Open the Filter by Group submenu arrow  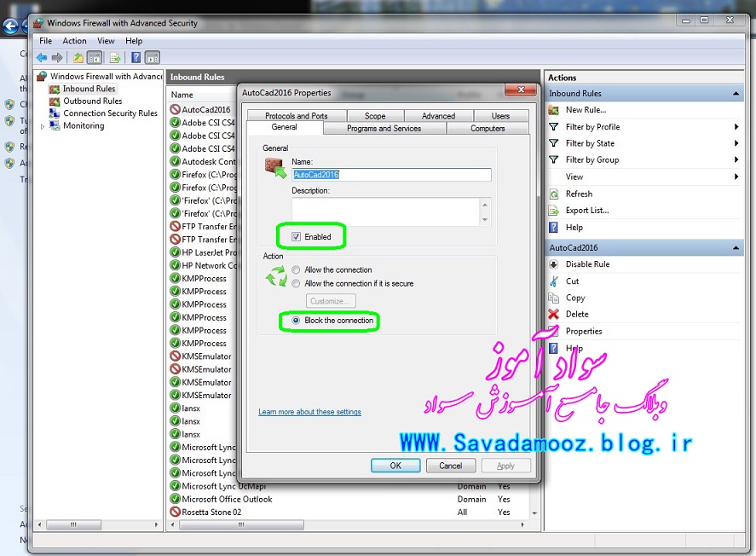[x=736, y=159]
